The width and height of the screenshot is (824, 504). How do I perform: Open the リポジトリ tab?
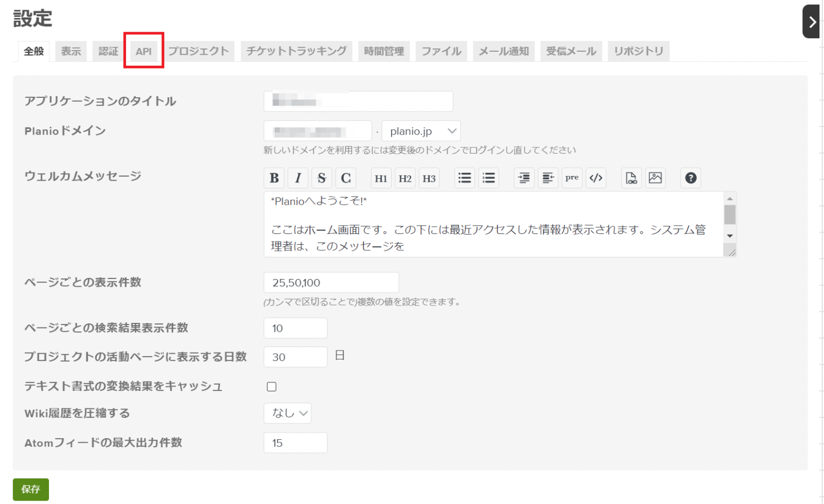pyautogui.click(x=638, y=51)
